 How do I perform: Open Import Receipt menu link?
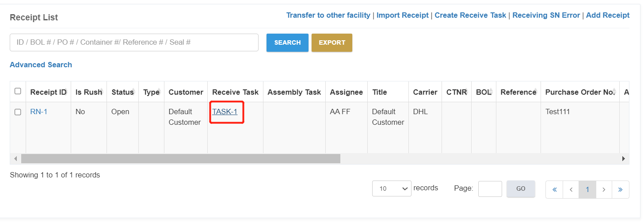pyautogui.click(x=402, y=15)
